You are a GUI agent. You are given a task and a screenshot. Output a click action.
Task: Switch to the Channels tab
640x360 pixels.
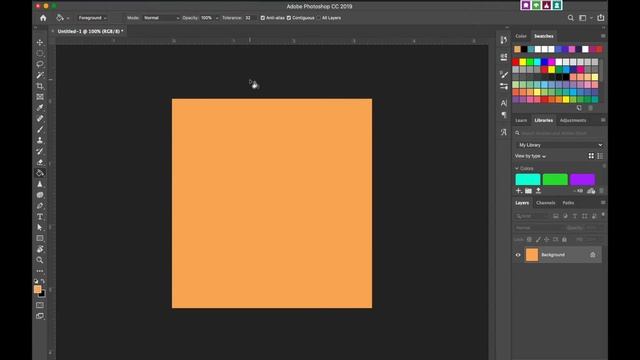546,203
